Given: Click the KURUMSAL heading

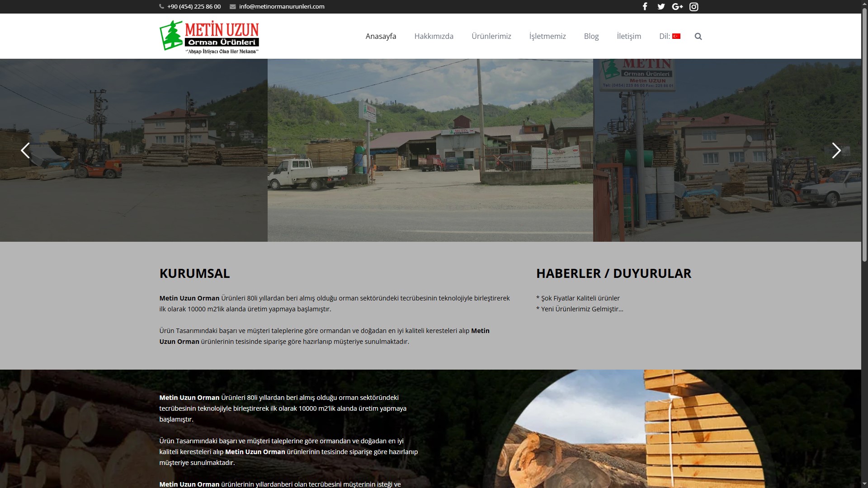Looking at the screenshot, I should pos(194,273).
